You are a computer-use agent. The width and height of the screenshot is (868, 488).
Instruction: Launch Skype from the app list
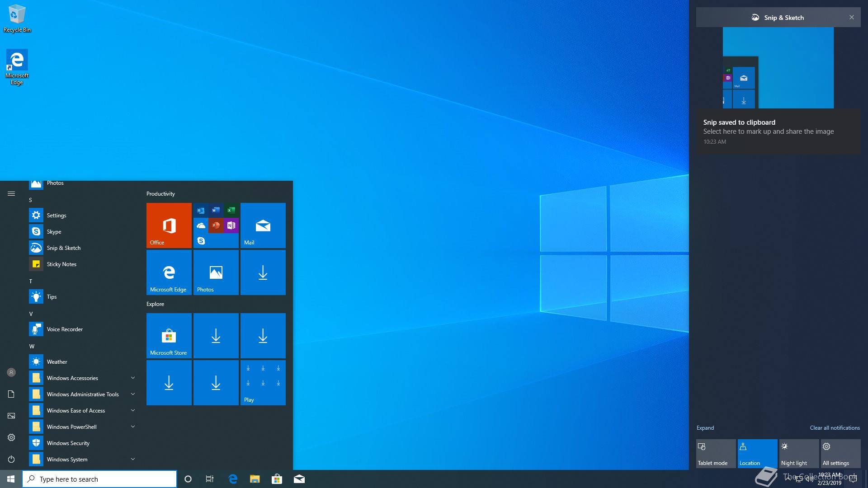[x=83, y=232]
